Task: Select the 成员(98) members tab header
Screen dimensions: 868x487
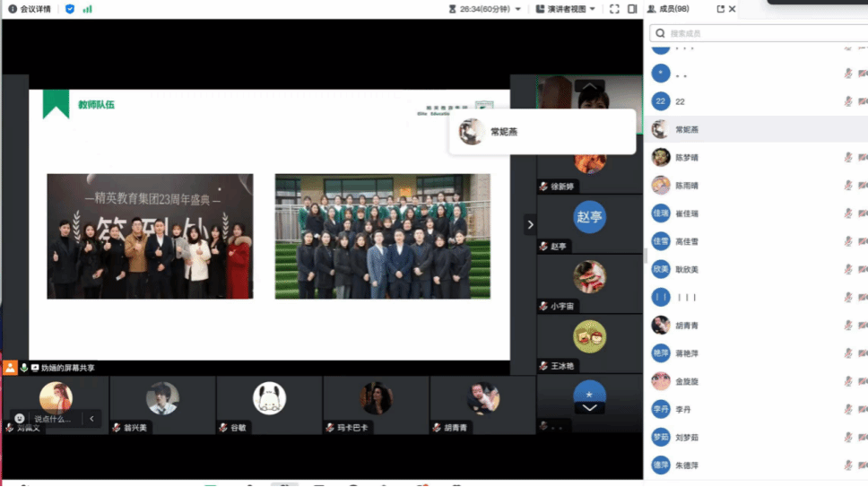Action: pyautogui.click(x=673, y=9)
